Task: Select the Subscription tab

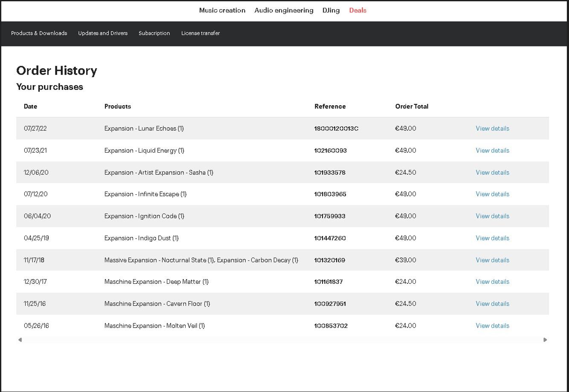Action: coord(154,33)
